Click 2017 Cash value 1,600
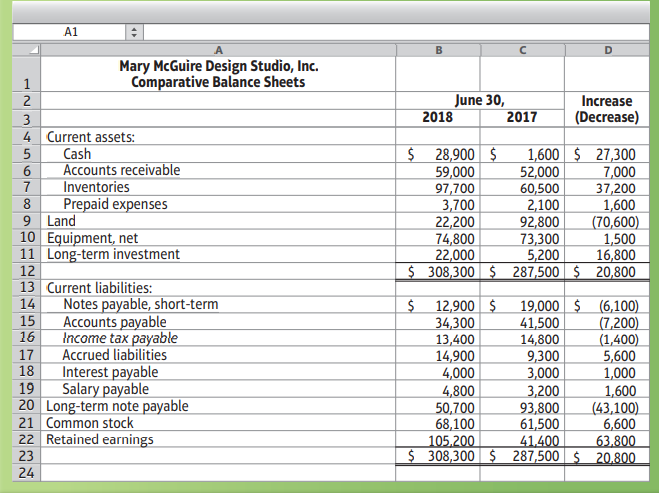 click(x=543, y=155)
